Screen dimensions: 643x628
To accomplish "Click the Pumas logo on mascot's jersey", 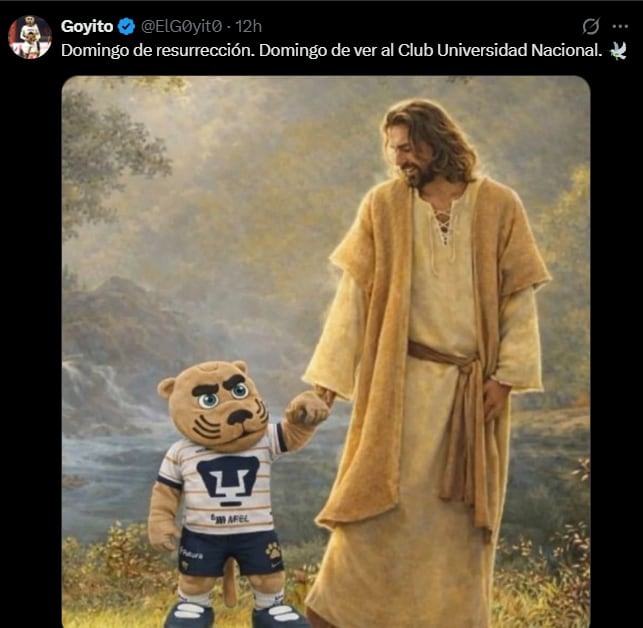I will tap(229, 478).
